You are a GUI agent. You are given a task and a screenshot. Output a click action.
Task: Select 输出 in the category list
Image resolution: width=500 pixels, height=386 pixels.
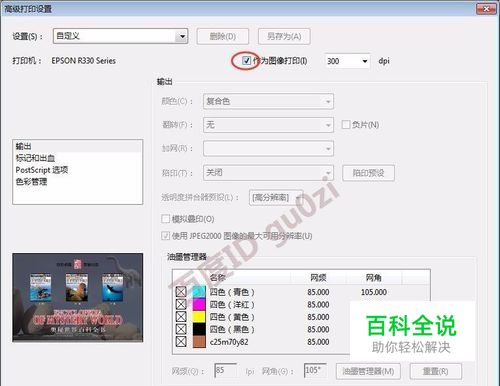pos(77,146)
